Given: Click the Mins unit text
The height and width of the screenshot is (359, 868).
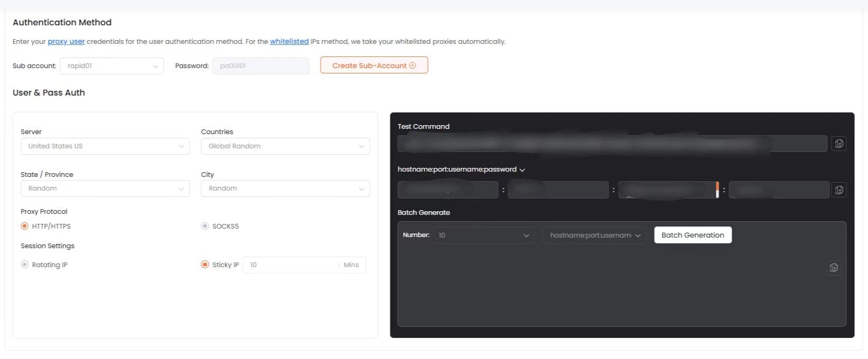Looking at the screenshot, I should 351,265.
